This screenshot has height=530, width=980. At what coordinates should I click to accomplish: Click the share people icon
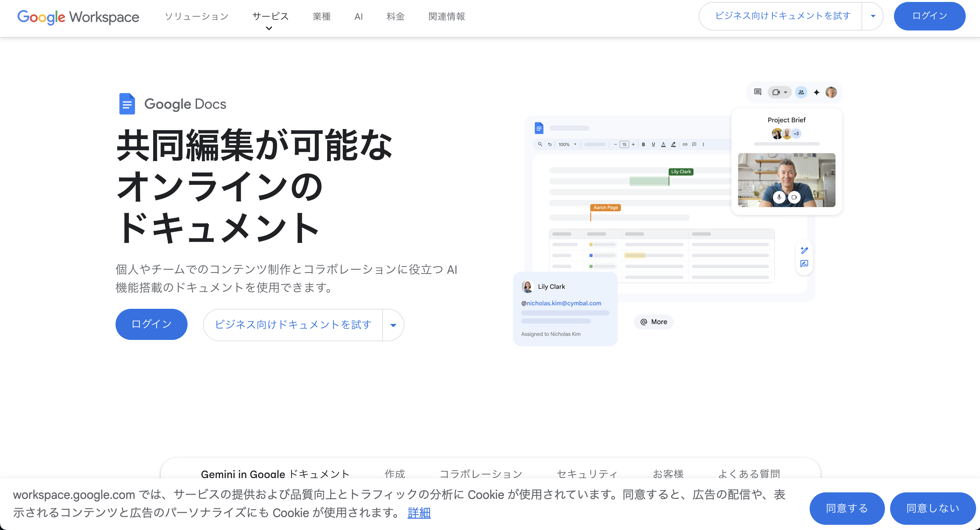click(801, 92)
